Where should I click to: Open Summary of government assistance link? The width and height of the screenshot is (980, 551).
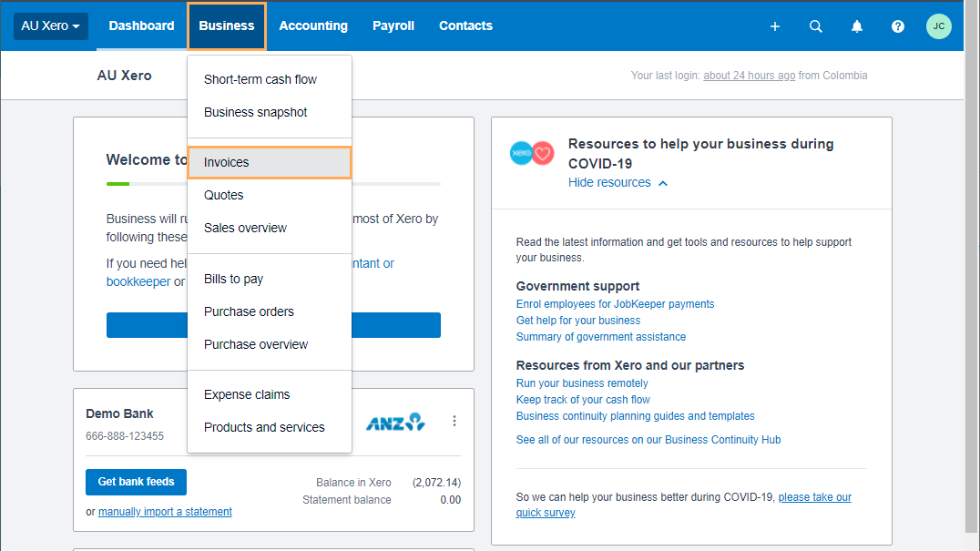pos(600,337)
